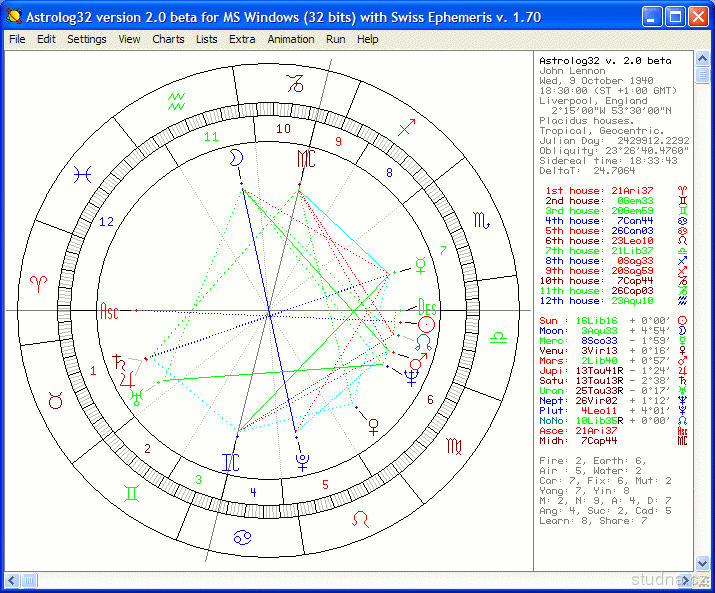Open the Lists menu
This screenshot has width=715, height=593.
click(207, 39)
